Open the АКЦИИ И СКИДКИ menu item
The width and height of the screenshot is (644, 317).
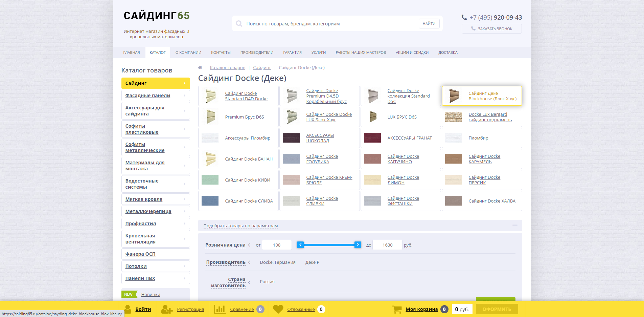[x=412, y=52]
